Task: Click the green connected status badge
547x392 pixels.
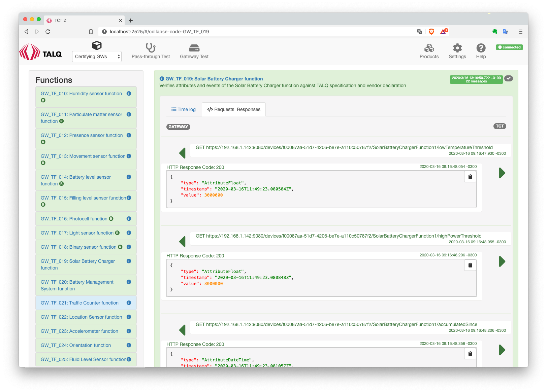Action: (x=509, y=47)
